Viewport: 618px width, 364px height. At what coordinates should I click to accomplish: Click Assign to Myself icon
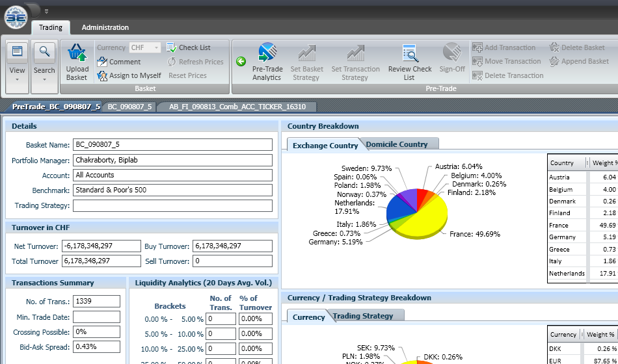[x=103, y=76]
